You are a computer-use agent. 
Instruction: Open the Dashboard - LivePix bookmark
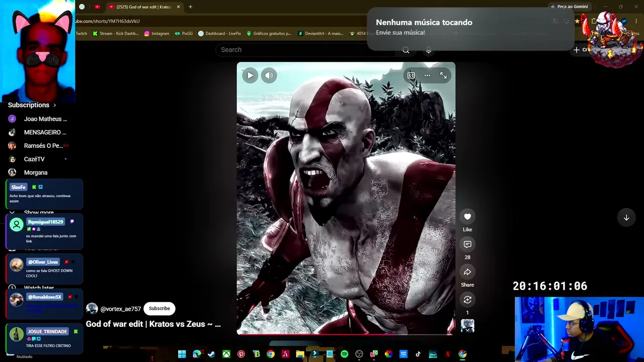pos(219,34)
